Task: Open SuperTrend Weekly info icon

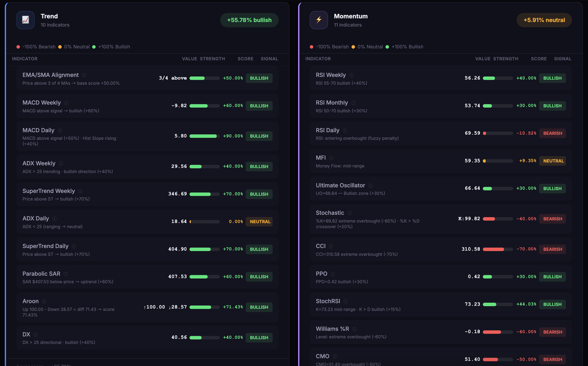Action: (x=80, y=191)
